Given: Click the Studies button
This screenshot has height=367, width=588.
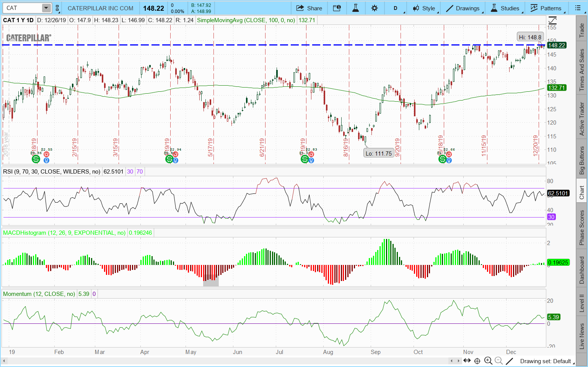Looking at the screenshot, I should coord(505,8).
